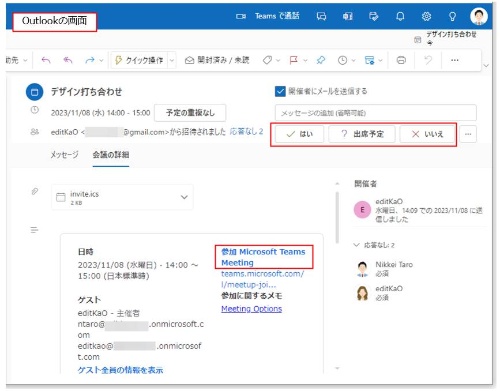
Task: Click the Forward arrow icon
Action: pyautogui.click(x=90, y=60)
